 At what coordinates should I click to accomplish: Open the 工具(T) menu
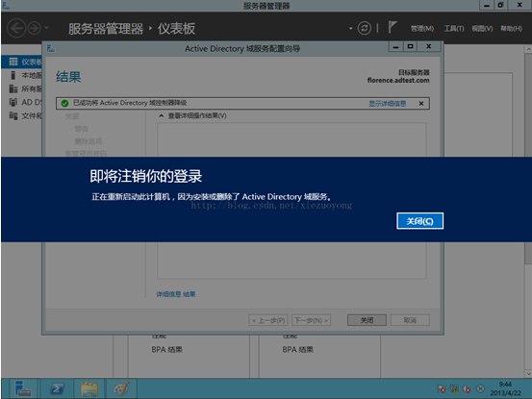[454, 29]
